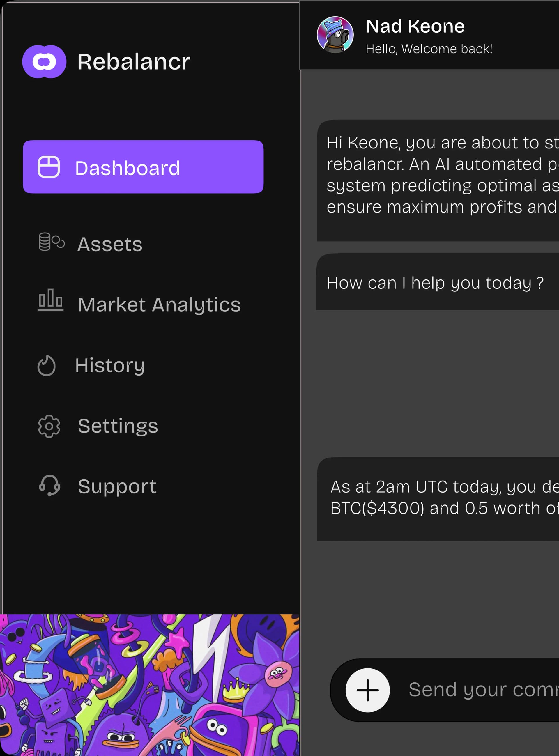Viewport: 559px width, 756px height.
Task: Click the Nad Keone username
Action: (x=415, y=26)
